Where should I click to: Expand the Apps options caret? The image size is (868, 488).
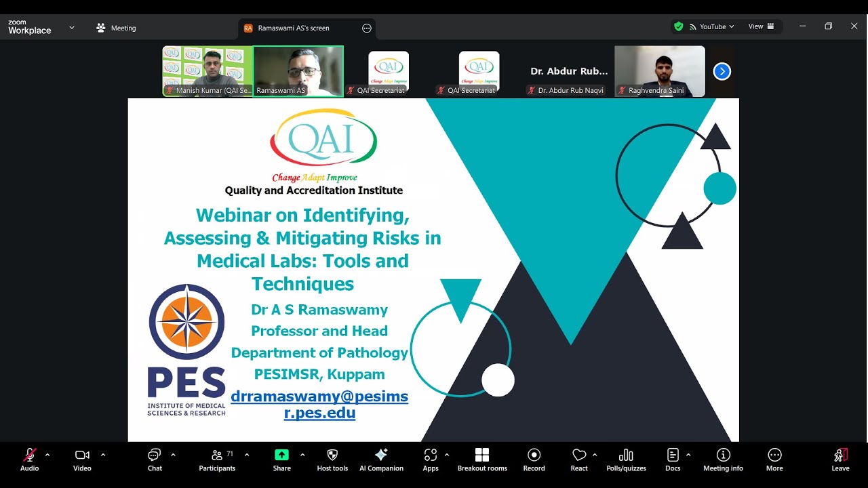click(x=447, y=455)
